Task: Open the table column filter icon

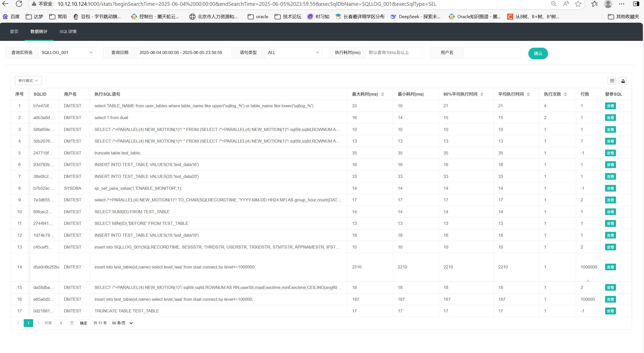Action: point(612,81)
